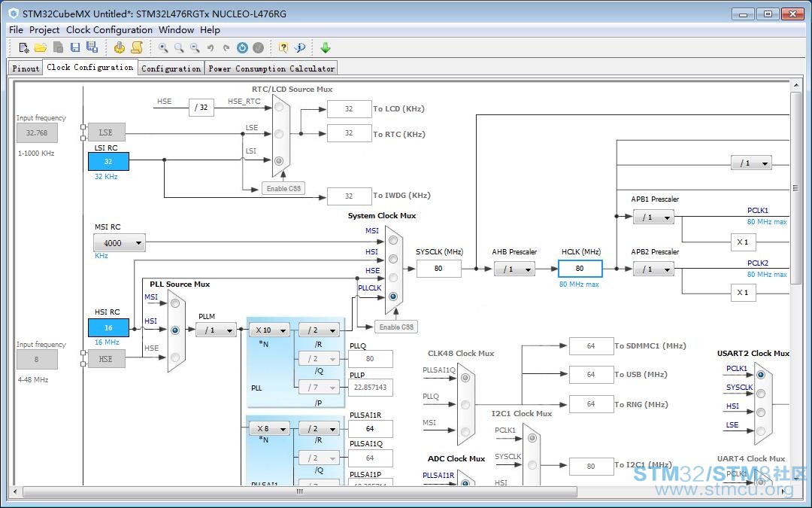Viewport: 812px width, 508px height.
Task: Open the PLLM /1 dropdown
Action: coord(216,330)
